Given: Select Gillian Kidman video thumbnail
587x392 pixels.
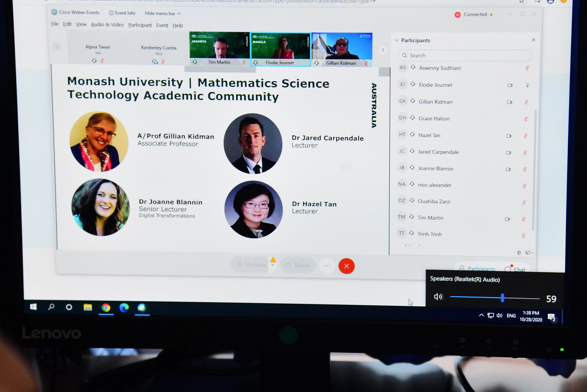Looking at the screenshot, I should [x=342, y=50].
